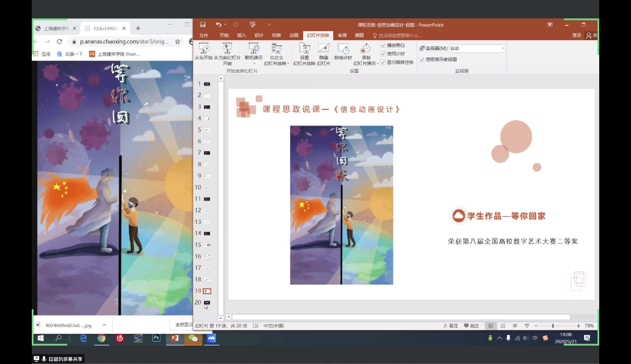Switch to slide sorter view icon

503,326
